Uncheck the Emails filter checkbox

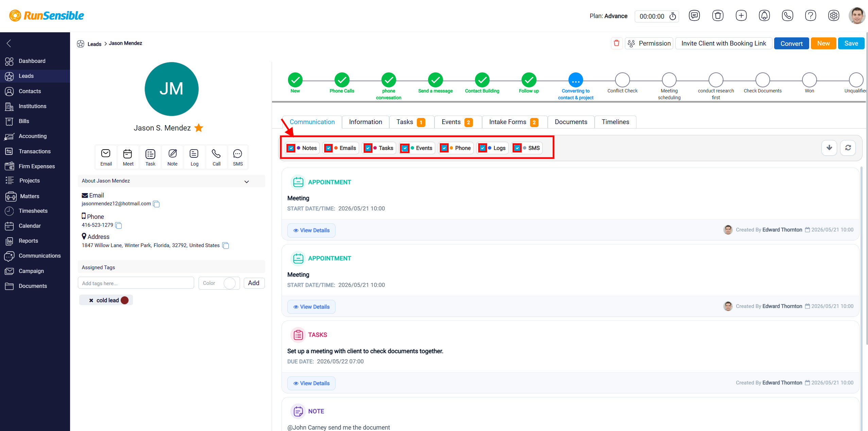(328, 148)
